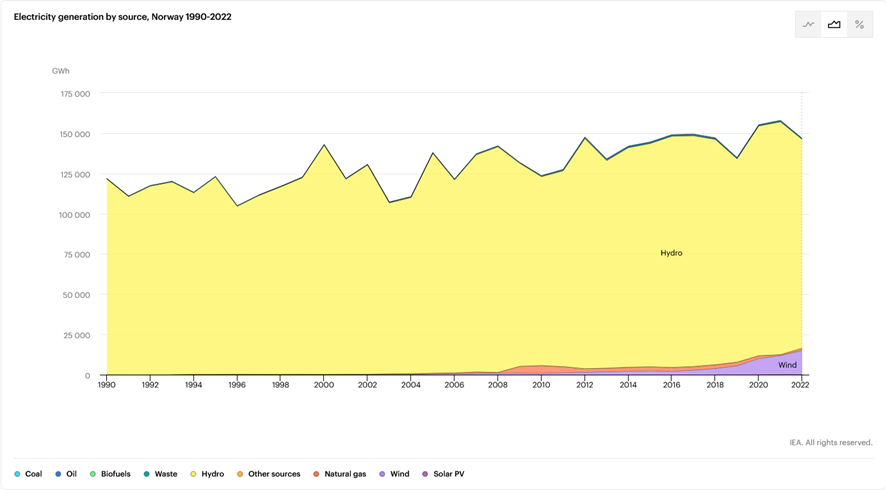Switch to line chart view icon
Screen dimensions: 886x490
808,25
